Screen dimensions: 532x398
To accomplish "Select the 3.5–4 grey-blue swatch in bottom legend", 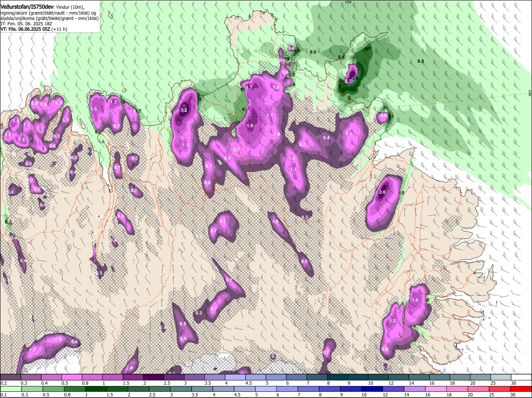I will click(202, 389).
